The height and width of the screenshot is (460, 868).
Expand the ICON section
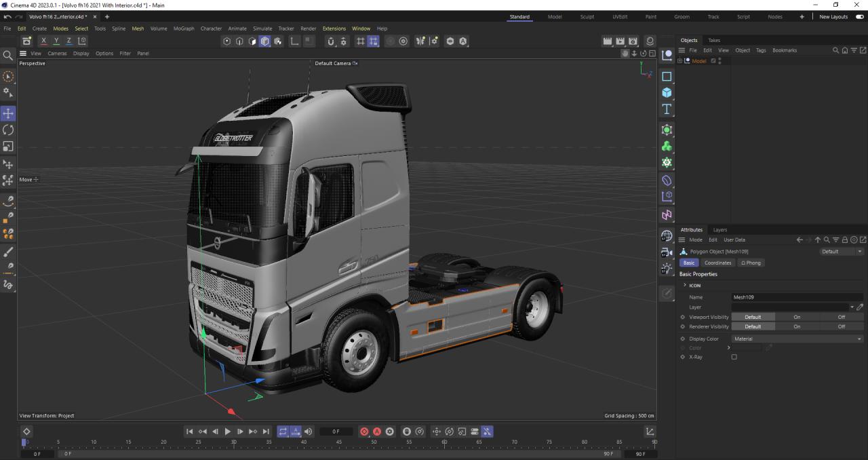(684, 286)
